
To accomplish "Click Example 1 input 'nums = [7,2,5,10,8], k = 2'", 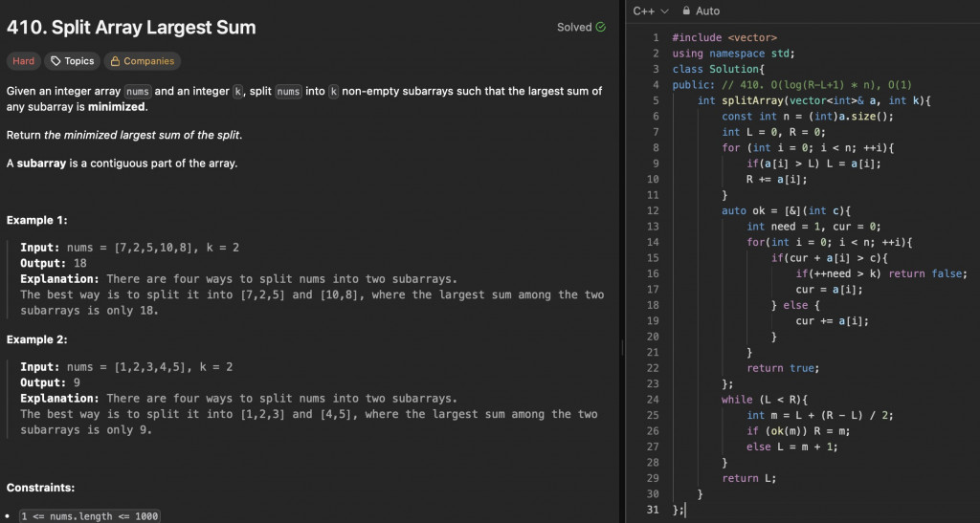I will pyautogui.click(x=153, y=248).
